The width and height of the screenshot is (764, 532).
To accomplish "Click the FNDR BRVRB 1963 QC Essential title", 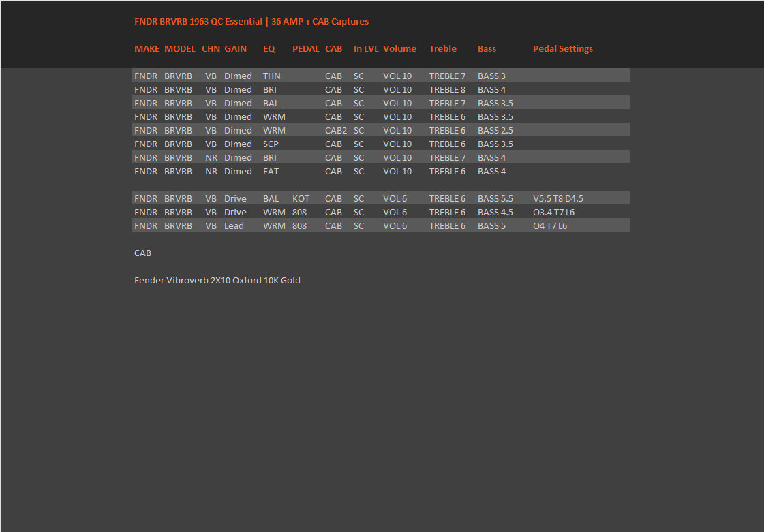I will coord(251,21).
